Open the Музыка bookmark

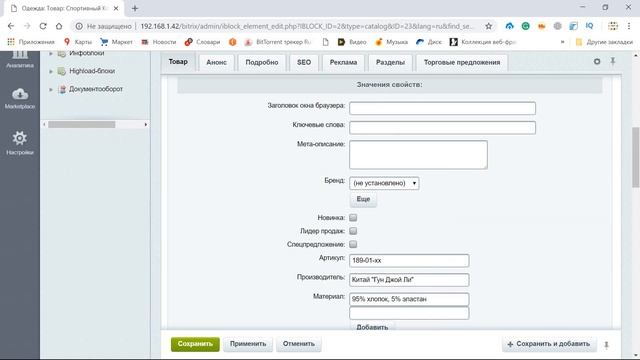coord(391,42)
